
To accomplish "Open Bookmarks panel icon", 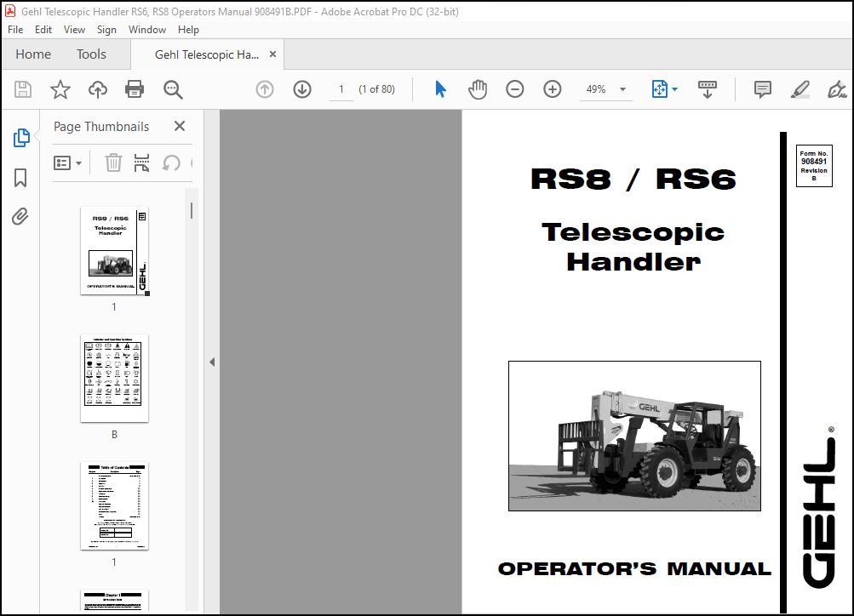I will [x=20, y=178].
